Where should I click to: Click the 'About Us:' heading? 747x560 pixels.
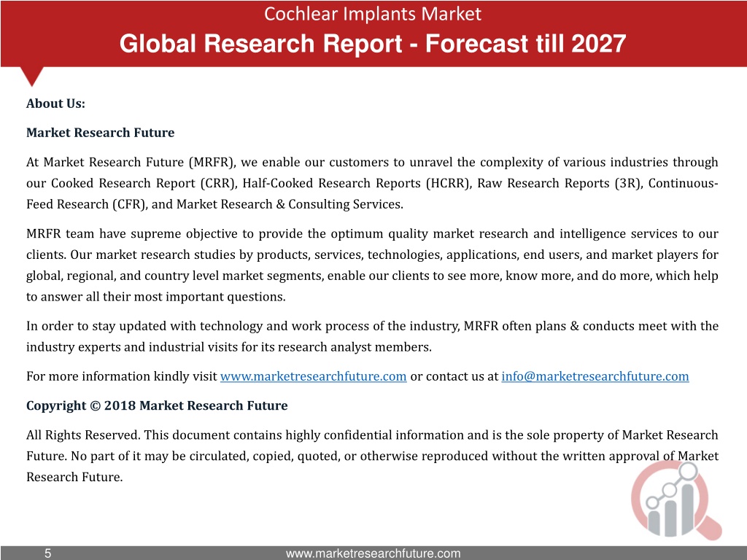coord(55,104)
